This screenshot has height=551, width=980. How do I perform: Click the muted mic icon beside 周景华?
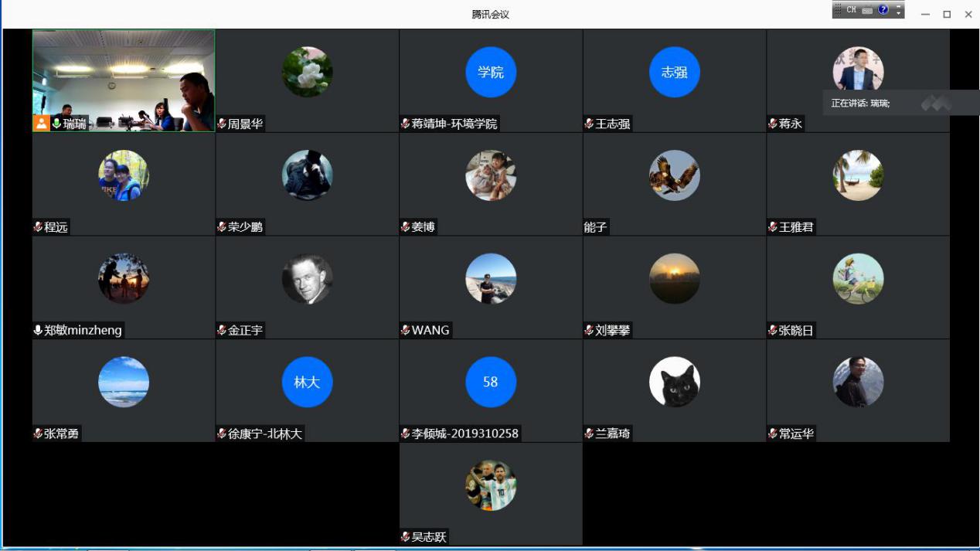click(x=222, y=124)
